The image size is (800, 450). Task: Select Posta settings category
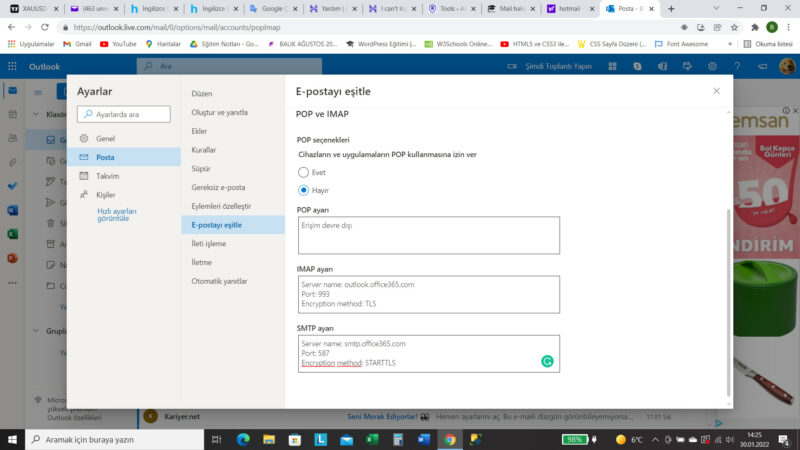pos(124,157)
